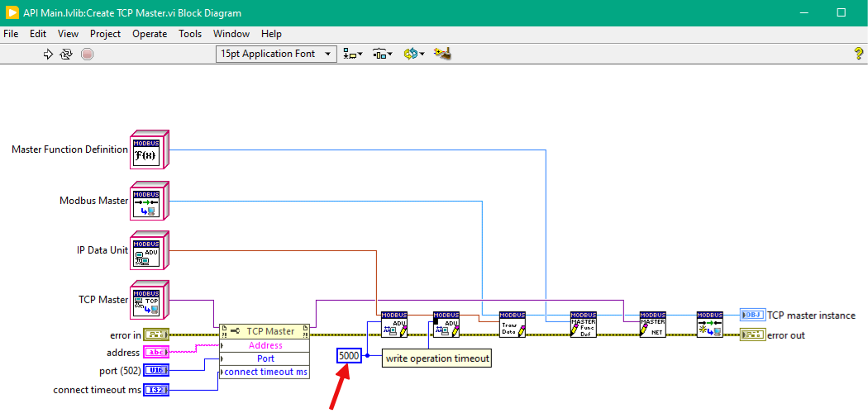The image size is (868, 418).
Task: Click the IP Data Unit label text
Action: click(x=103, y=250)
